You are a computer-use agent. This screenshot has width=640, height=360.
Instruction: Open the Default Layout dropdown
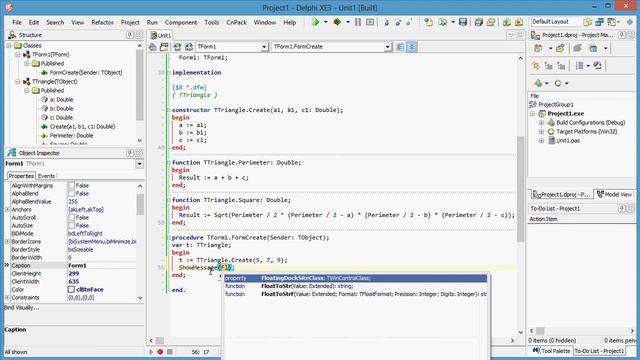(556, 22)
